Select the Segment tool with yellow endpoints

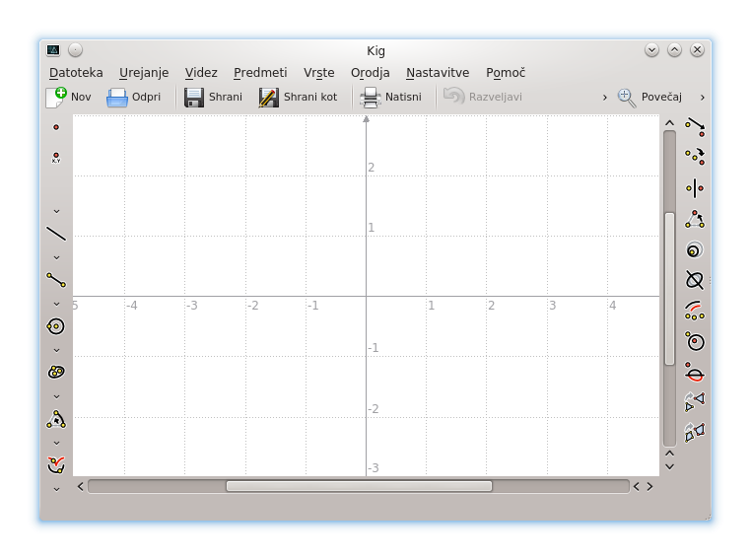tap(56, 280)
